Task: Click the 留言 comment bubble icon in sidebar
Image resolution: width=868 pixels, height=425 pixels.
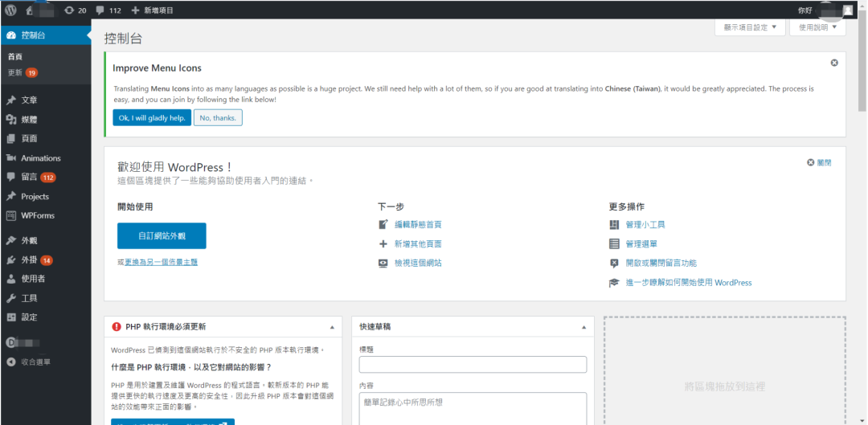Action: [11, 177]
